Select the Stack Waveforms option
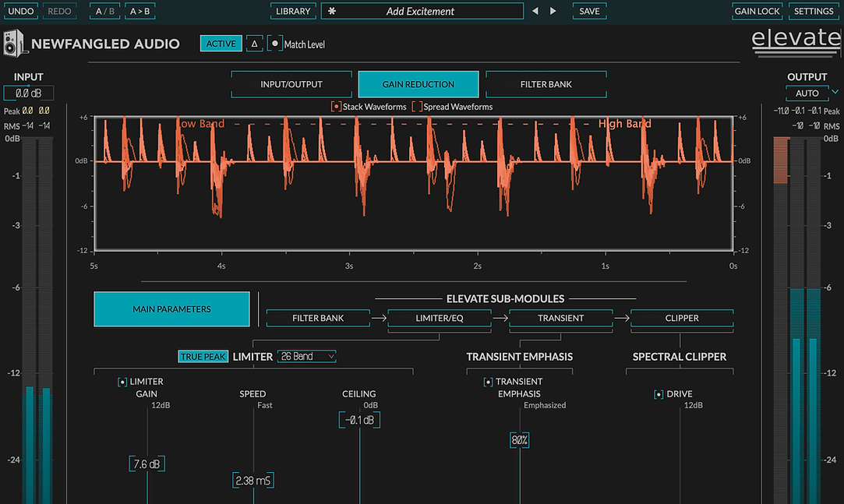844x504 pixels. [337, 107]
